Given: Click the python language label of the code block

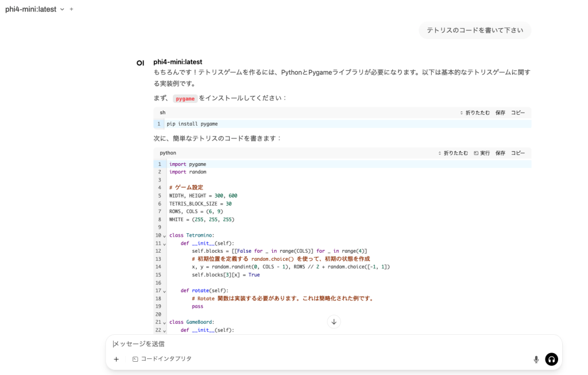Looking at the screenshot, I should tap(168, 153).
